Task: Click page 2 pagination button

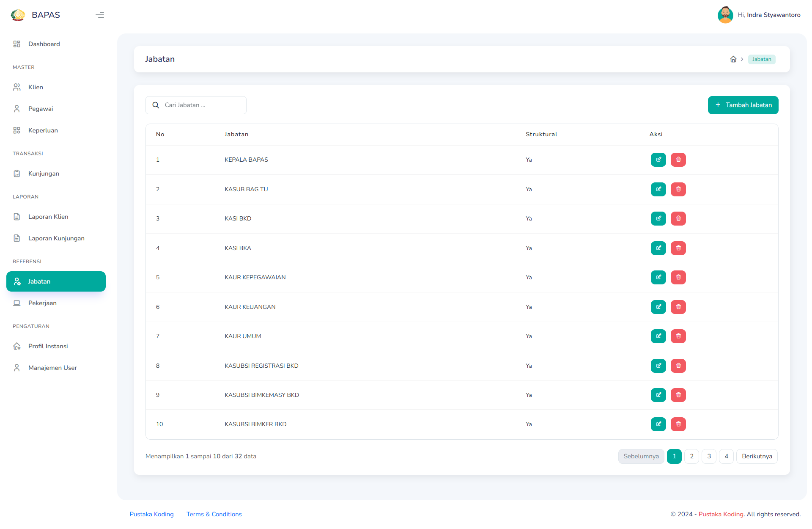Action: pos(692,456)
